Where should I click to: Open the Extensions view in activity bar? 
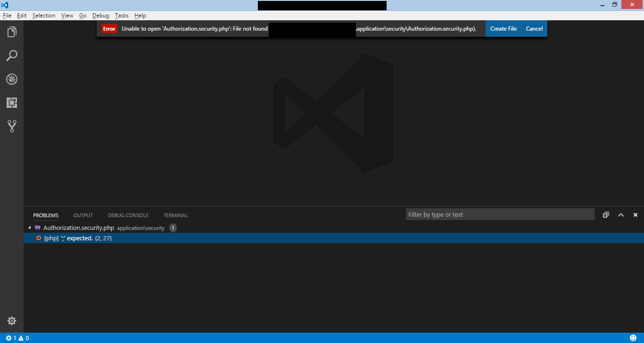pyautogui.click(x=12, y=103)
